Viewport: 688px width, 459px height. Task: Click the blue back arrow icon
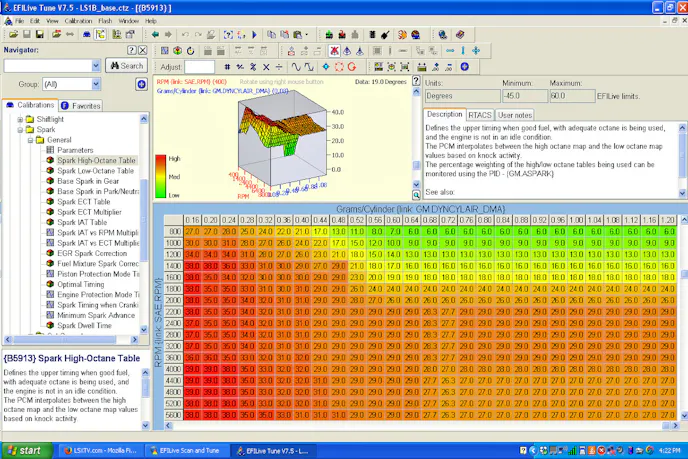[153, 34]
